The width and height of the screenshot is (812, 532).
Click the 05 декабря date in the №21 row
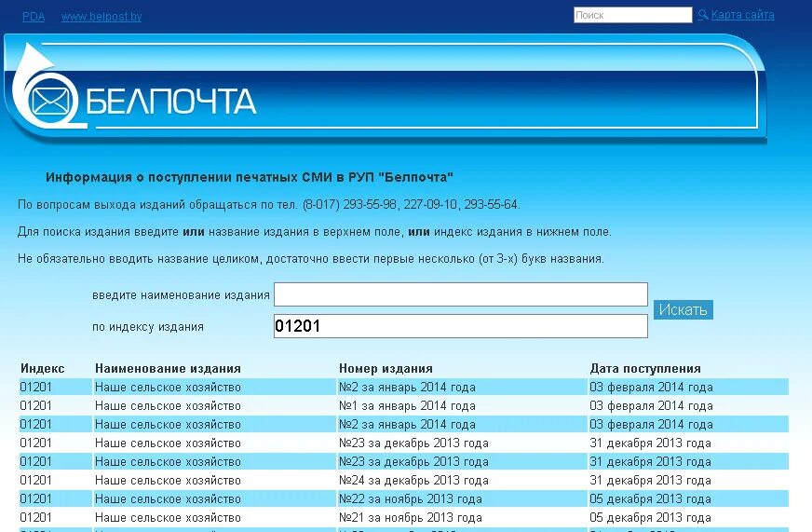[x=650, y=517]
